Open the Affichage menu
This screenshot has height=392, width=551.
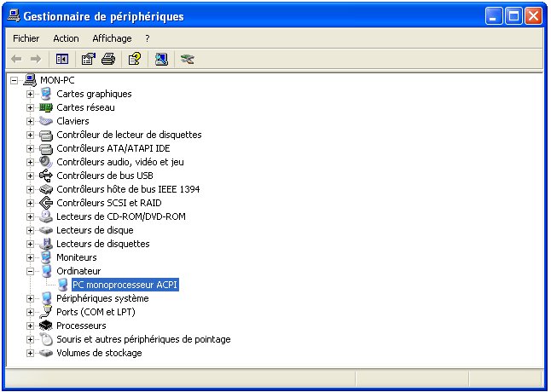click(112, 38)
